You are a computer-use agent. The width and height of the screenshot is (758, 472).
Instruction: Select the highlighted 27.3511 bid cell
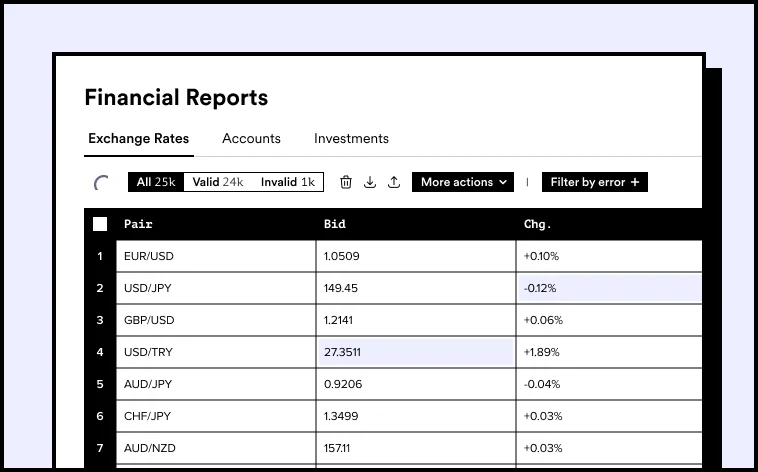click(415, 352)
